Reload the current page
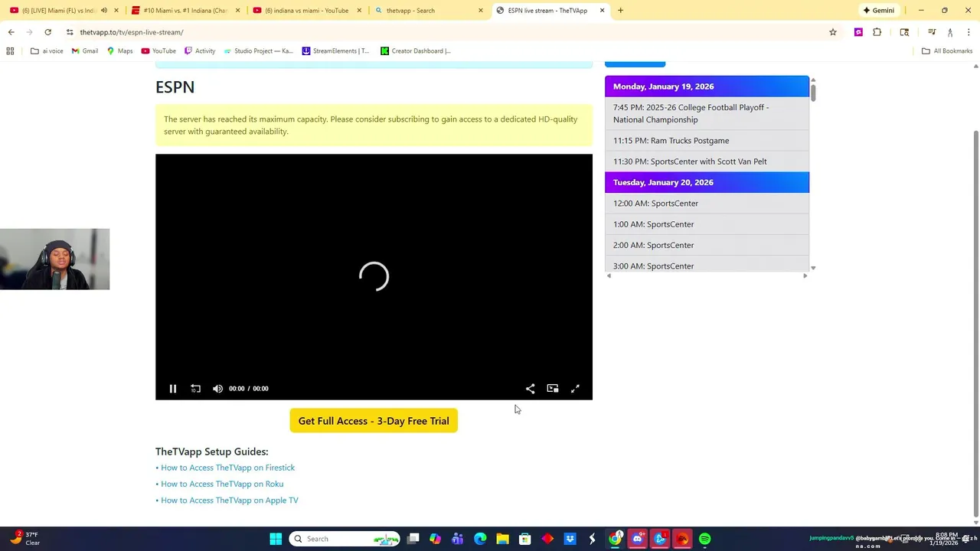Screen dimensions: 980x551 coord(47,32)
